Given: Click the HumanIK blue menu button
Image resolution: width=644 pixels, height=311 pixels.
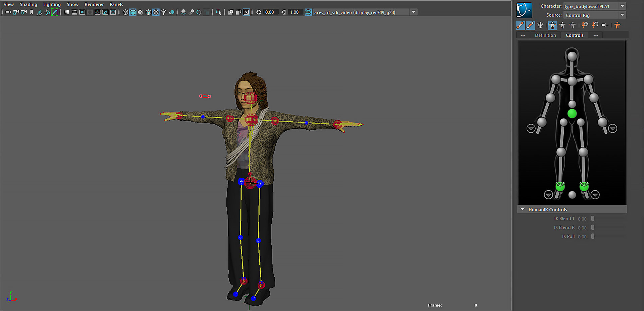Looking at the screenshot, I should coord(524,10).
